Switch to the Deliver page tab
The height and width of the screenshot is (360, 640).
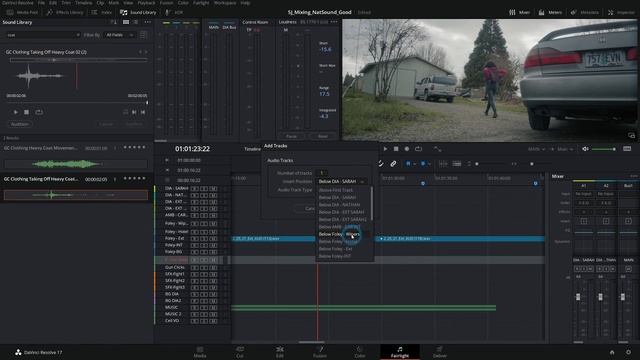pyautogui.click(x=440, y=352)
